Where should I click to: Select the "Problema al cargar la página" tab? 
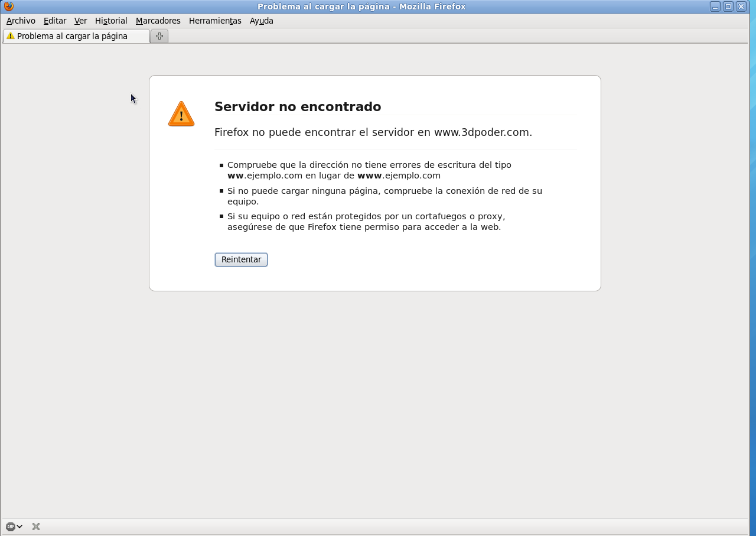(x=76, y=36)
